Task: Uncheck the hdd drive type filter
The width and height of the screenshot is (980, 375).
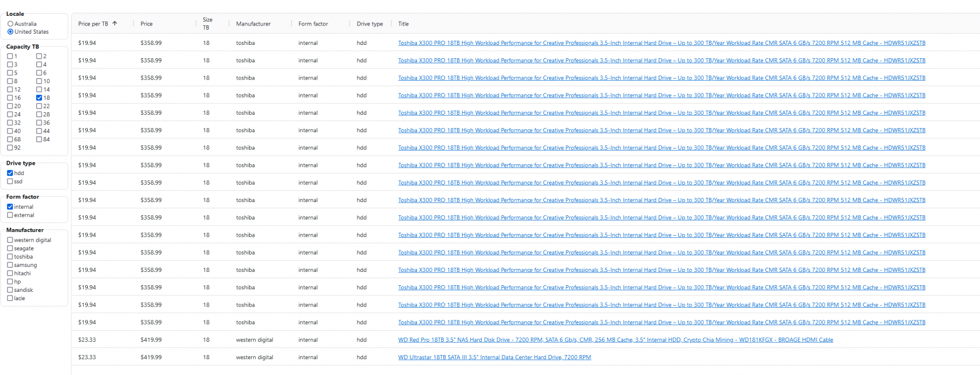Action: [10, 173]
